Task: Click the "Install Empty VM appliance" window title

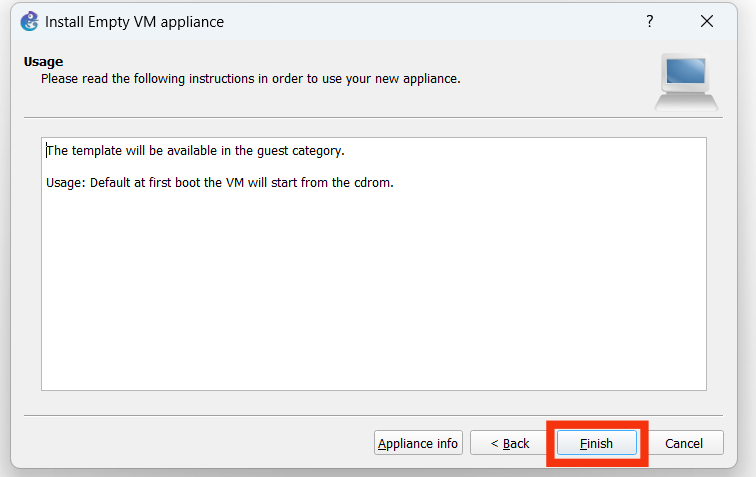Action: click(135, 21)
